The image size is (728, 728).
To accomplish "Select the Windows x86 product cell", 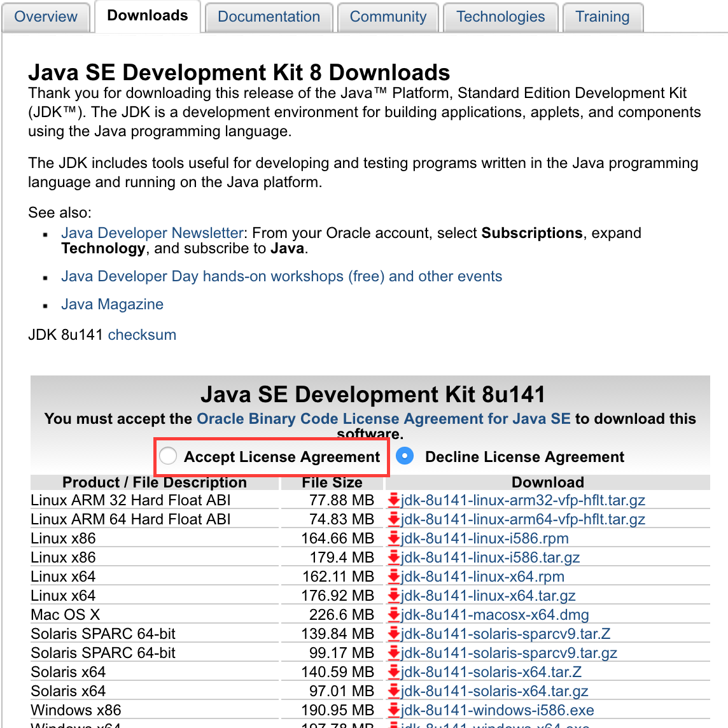I will point(155,710).
